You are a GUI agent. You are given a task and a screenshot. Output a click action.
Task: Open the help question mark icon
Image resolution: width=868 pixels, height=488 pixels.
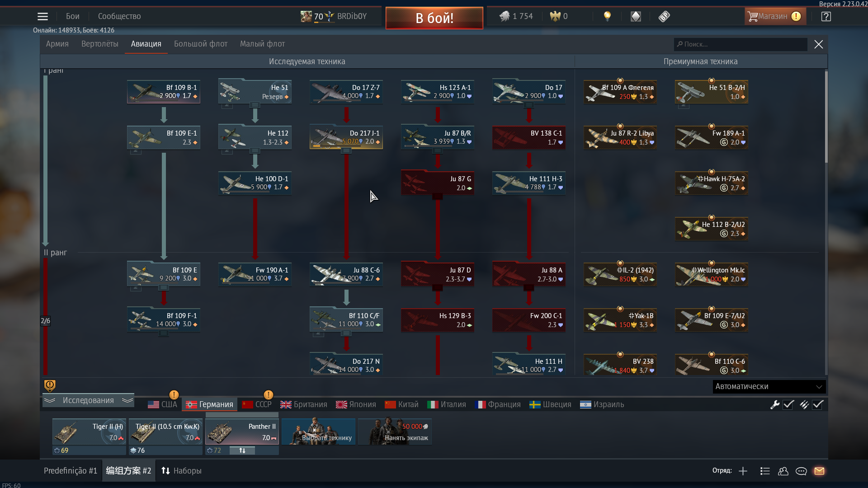click(826, 17)
